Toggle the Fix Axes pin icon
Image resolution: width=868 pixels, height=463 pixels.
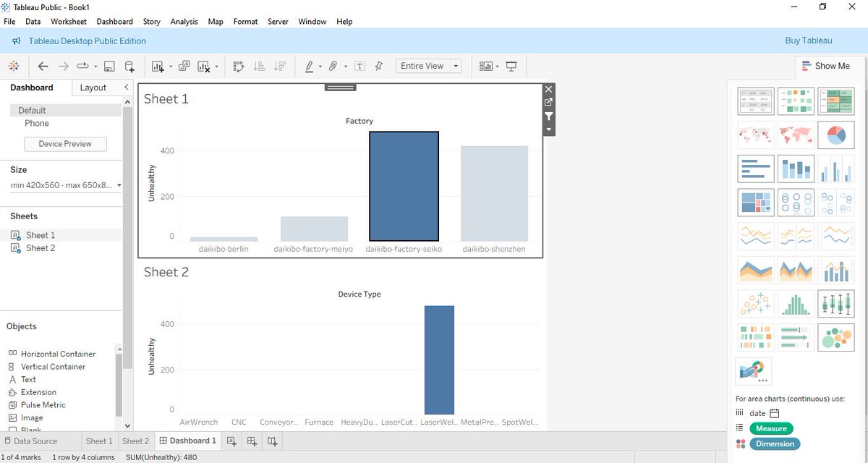pyautogui.click(x=378, y=66)
